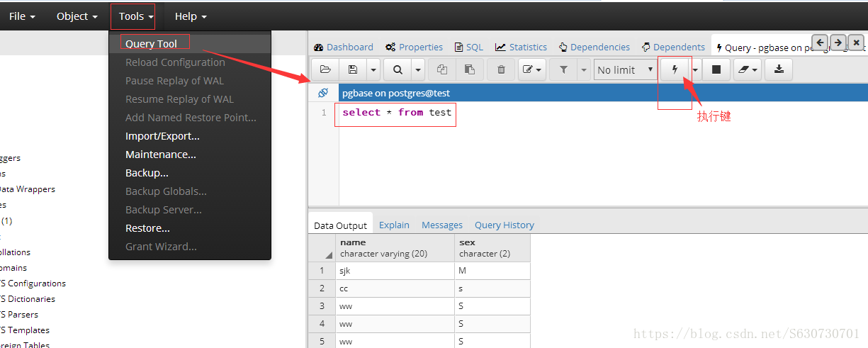
Task: Click the Paste clipboard icon
Action: 469,69
